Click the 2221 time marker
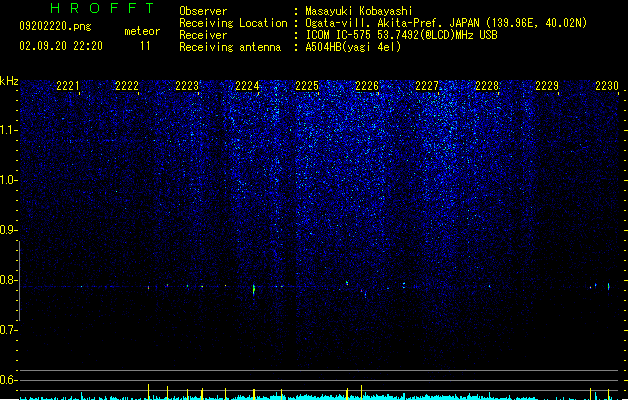Viewport: 629px width, 400px height. pos(67,86)
